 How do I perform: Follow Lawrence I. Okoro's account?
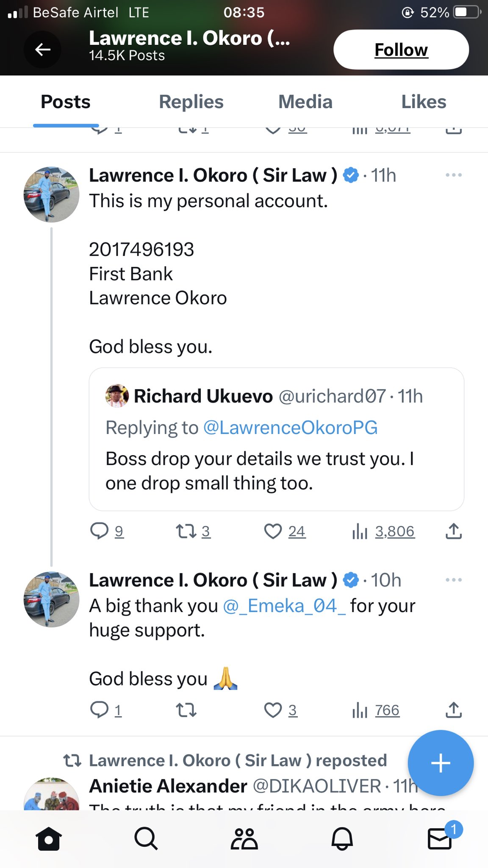click(x=401, y=50)
